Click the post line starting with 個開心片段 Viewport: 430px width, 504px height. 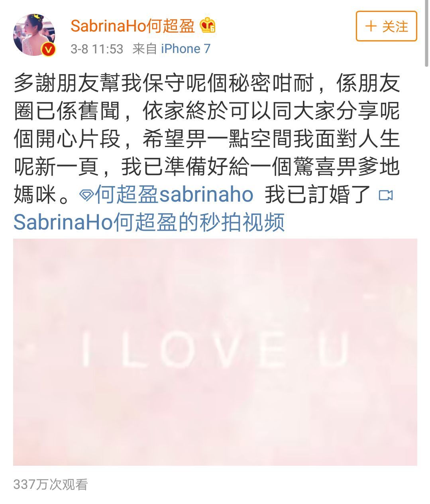[x=206, y=139]
